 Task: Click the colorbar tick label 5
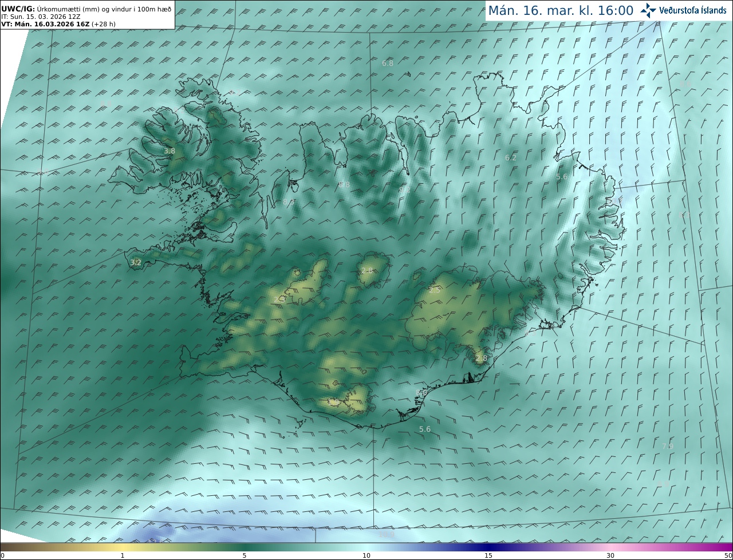tap(244, 555)
